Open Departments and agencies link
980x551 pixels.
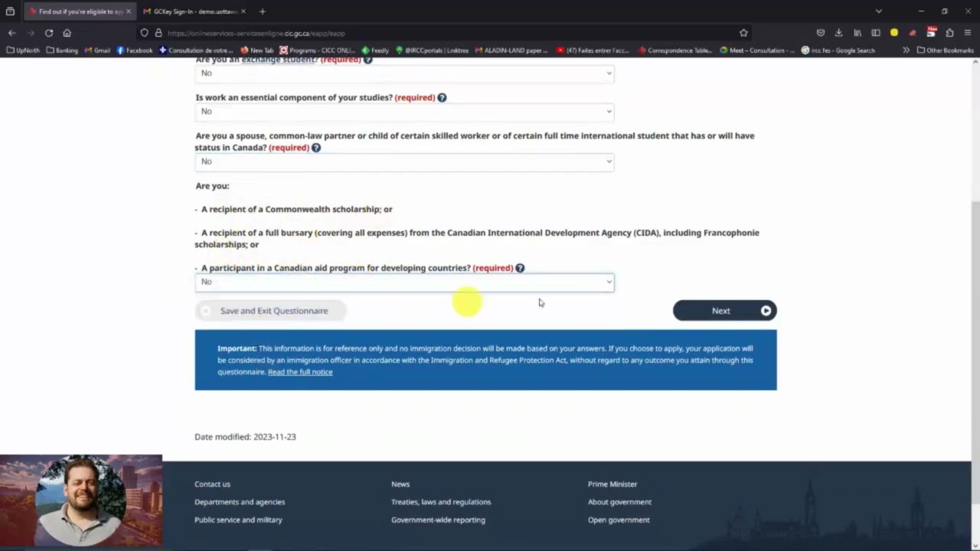(x=240, y=502)
